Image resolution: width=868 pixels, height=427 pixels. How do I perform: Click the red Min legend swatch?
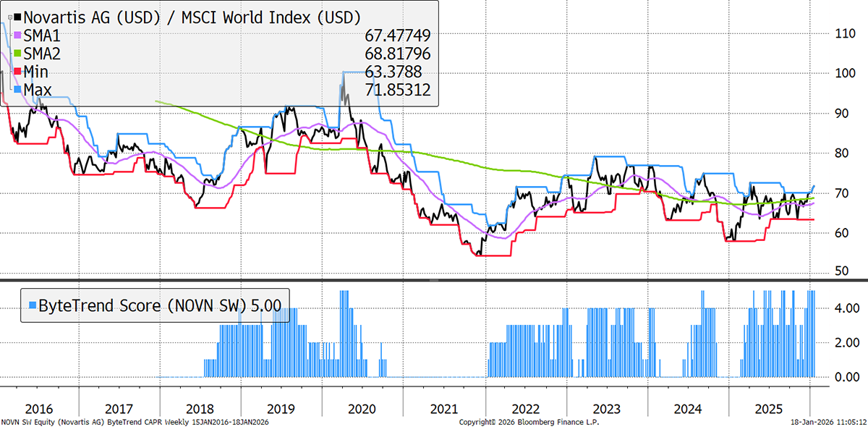coord(18,72)
